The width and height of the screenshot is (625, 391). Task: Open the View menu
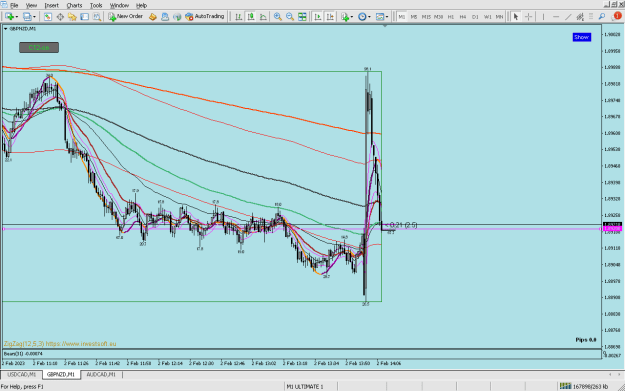[31, 5]
